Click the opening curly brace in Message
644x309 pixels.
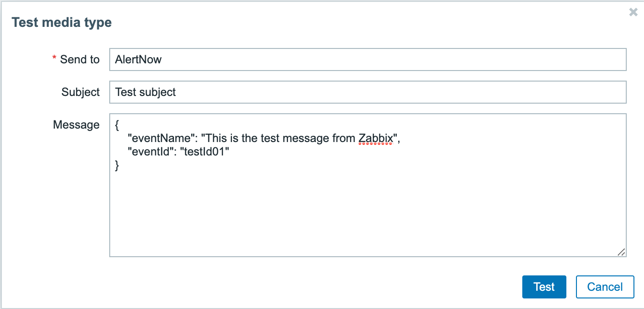(x=117, y=125)
